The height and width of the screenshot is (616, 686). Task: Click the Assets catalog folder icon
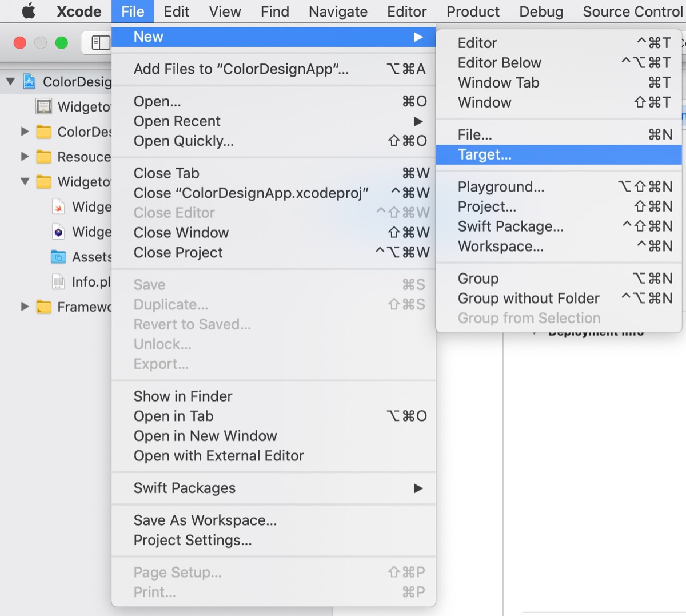click(58, 257)
